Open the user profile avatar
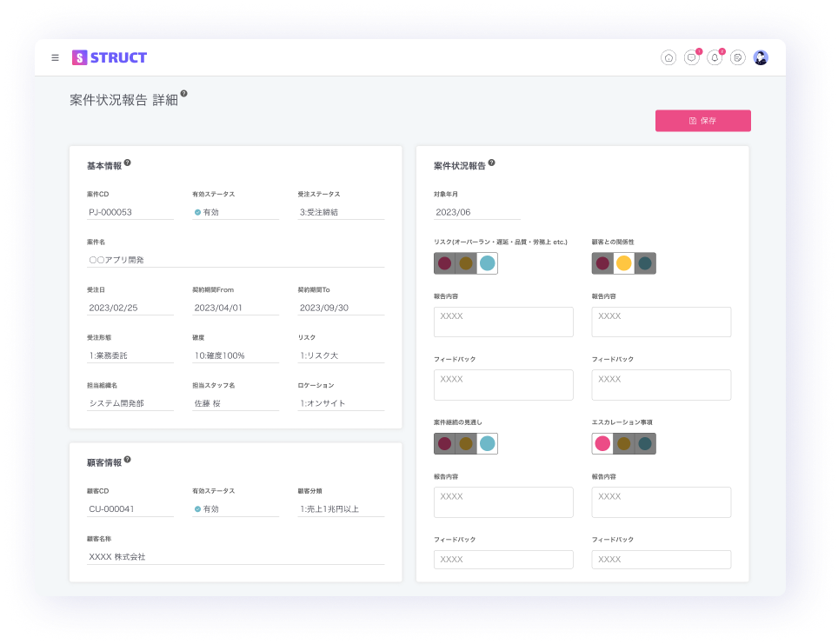Viewport: 838px width, 644px height. tap(761, 58)
